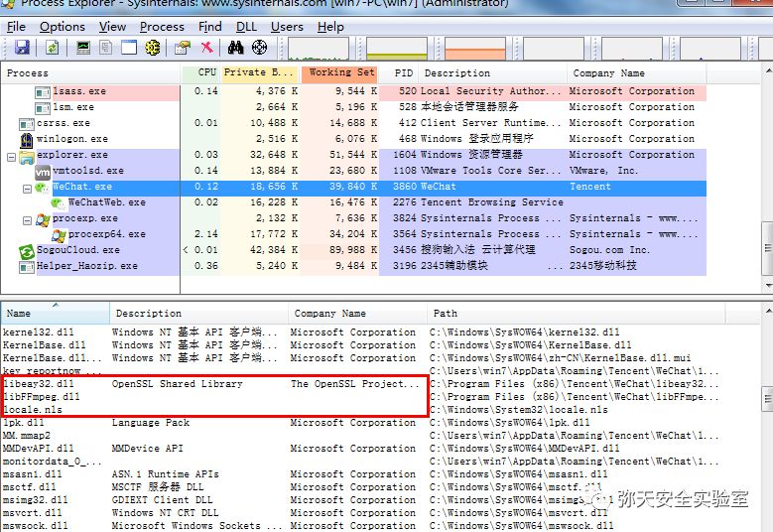Select the msctf.dll row
Screen dimensions: 773x532
[x=361, y=486]
